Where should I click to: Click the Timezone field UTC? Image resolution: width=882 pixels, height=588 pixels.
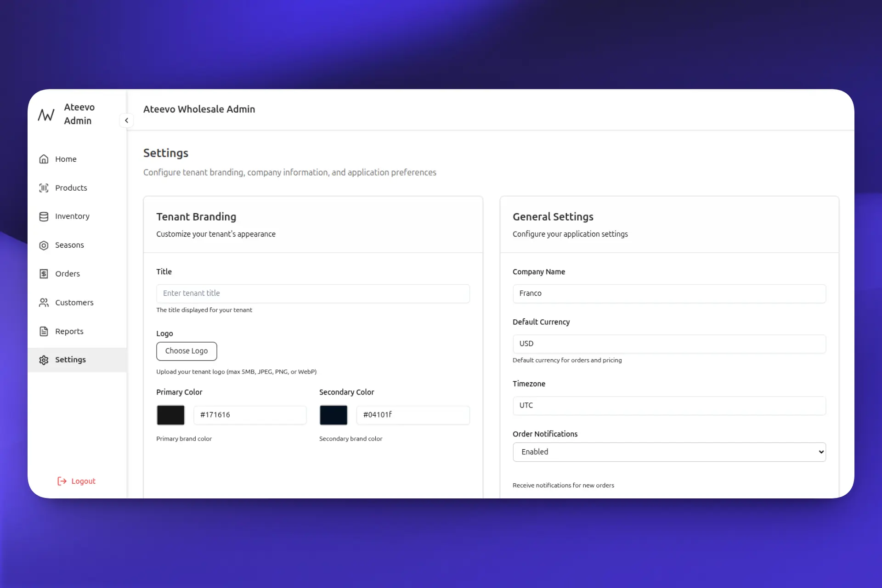(x=669, y=406)
